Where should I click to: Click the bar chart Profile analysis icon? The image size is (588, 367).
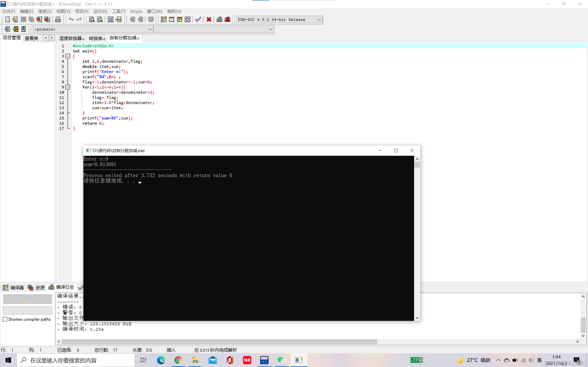pos(219,19)
